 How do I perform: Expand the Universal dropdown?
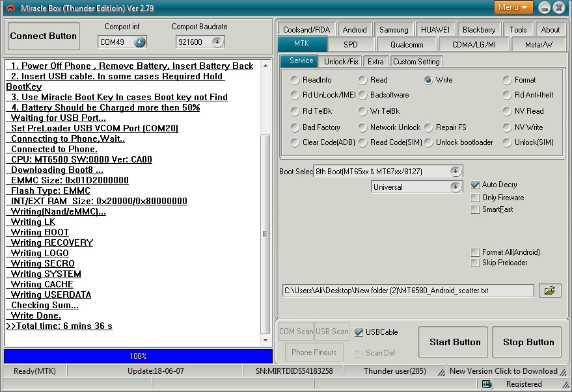click(x=456, y=187)
